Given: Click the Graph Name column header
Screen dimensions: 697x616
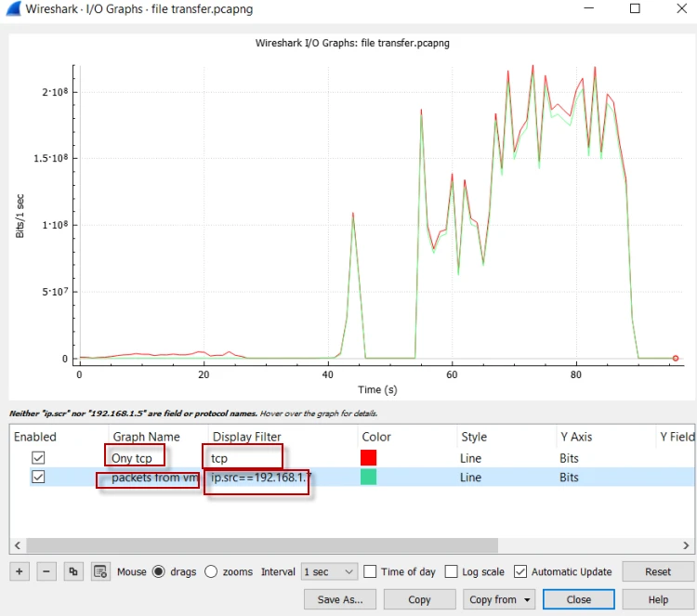Looking at the screenshot, I should [x=146, y=437].
